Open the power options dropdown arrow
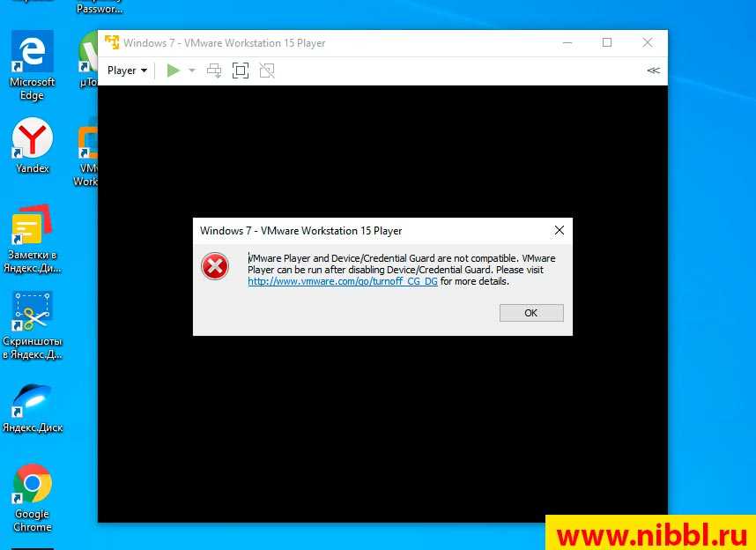 click(x=191, y=71)
